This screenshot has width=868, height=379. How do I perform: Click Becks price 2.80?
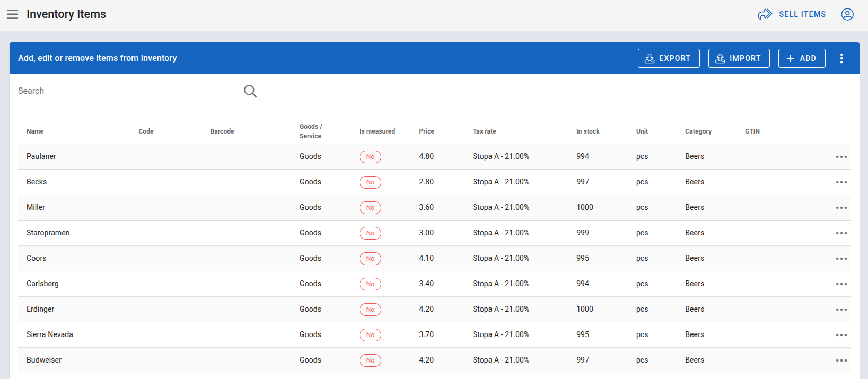[426, 182]
